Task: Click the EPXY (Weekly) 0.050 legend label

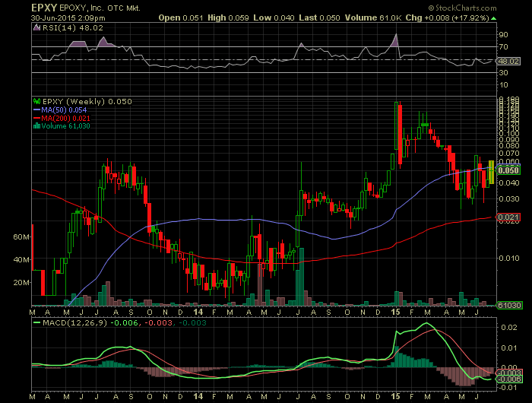Action: point(87,102)
